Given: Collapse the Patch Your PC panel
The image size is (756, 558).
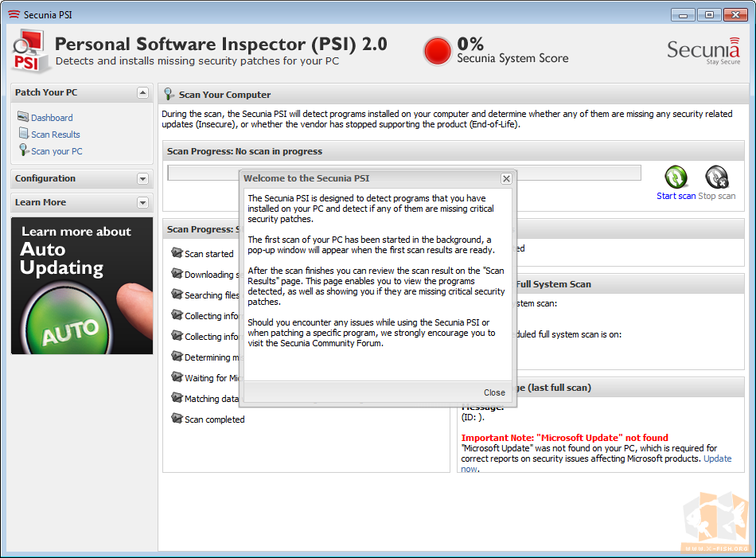Looking at the screenshot, I should tap(142, 92).
